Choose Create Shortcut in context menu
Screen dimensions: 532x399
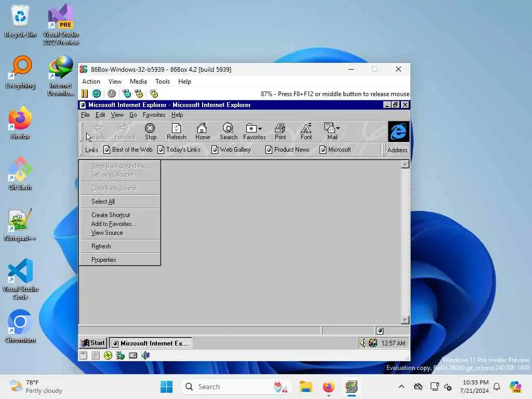[x=120, y=215]
